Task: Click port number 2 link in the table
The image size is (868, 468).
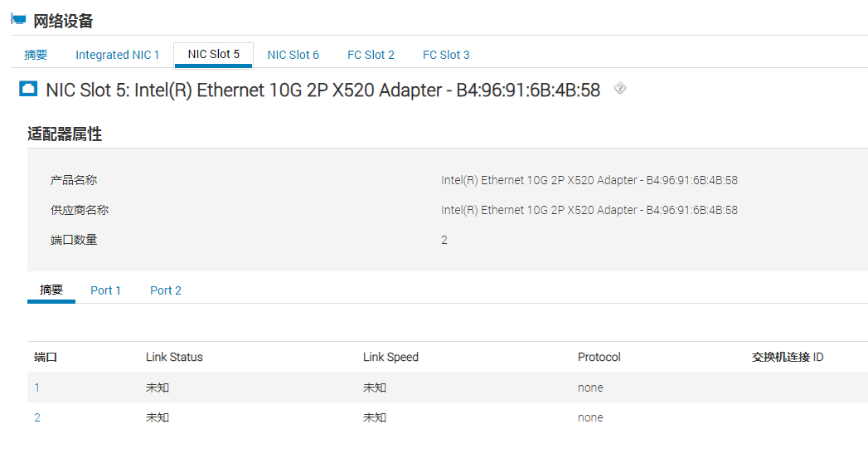Action: point(37,417)
